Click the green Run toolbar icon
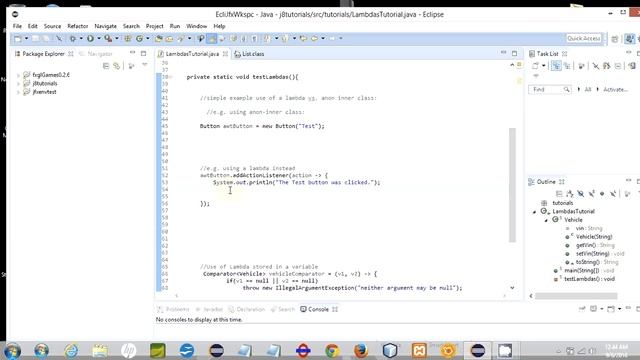 click(90, 39)
